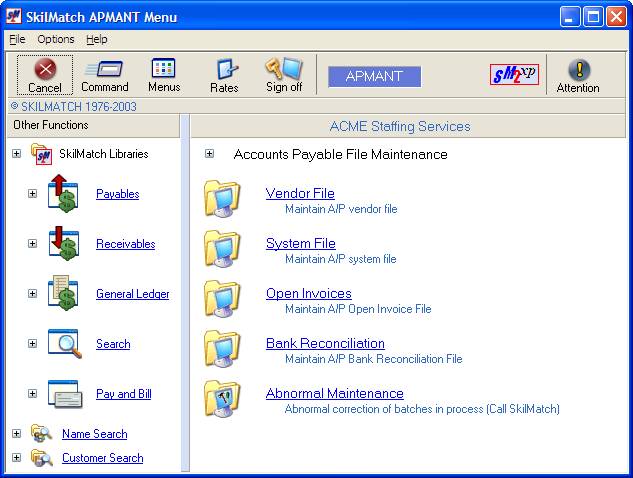Open the Customer Search link
633x478 pixels.
(103, 458)
